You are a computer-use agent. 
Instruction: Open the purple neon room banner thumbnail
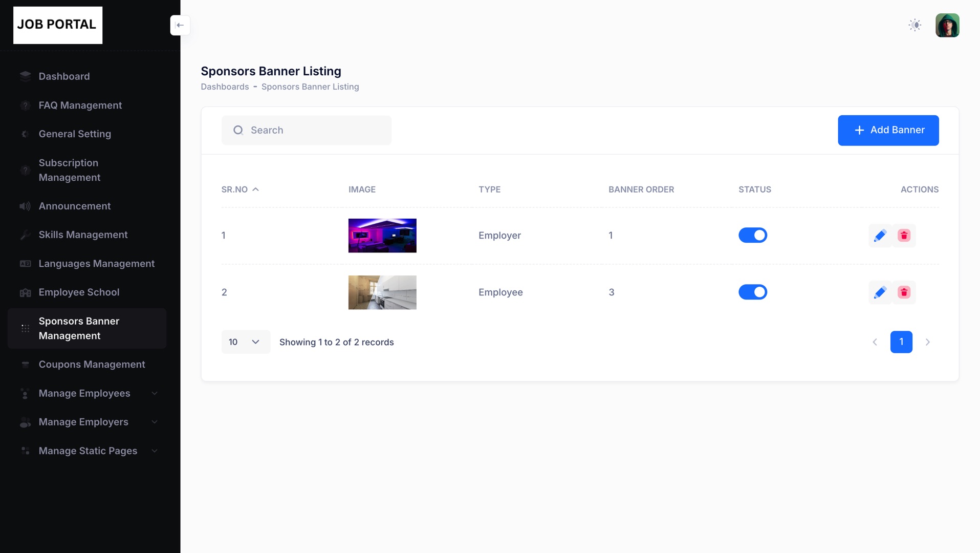382,236
